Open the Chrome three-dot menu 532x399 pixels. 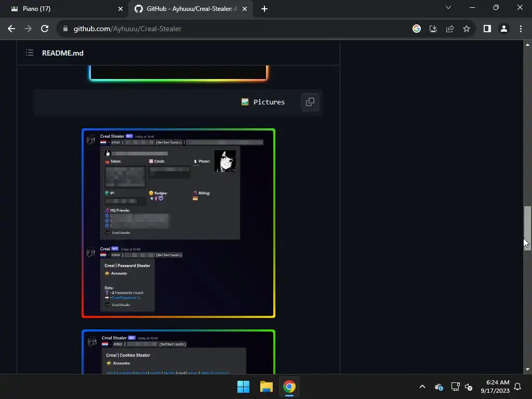(x=521, y=29)
